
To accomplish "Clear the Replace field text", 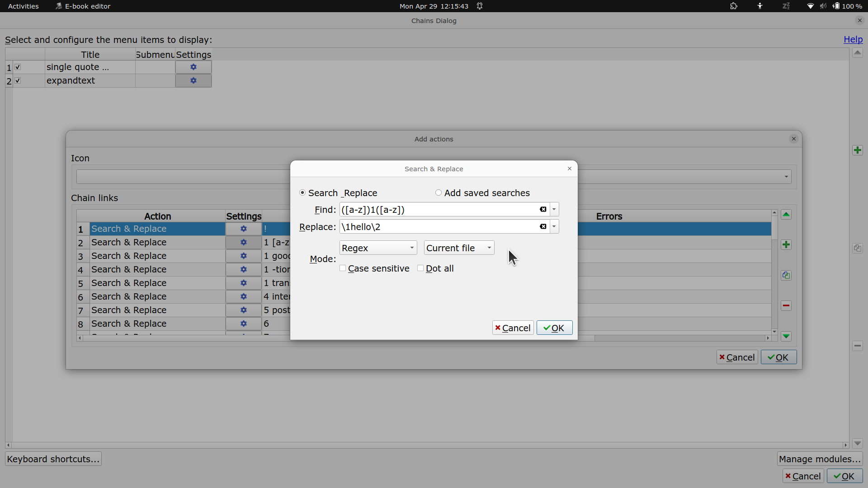I will click(x=543, y=226).
